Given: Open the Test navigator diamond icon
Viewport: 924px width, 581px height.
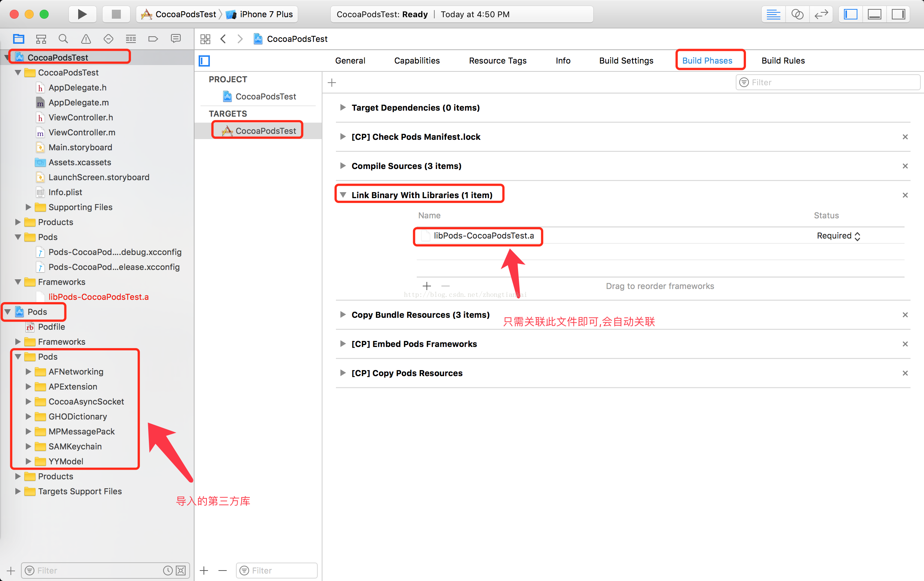Looking at the screenshot, I should point(108,39).
